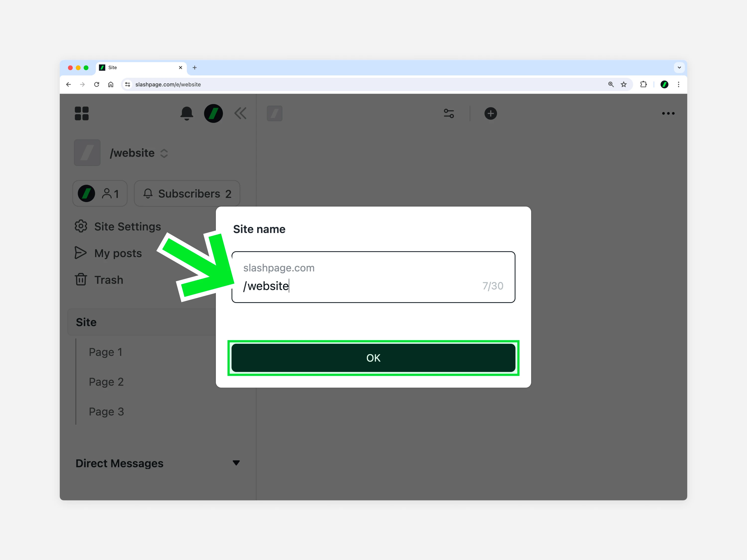Screen dimensions: 747x560
Task: Click the address bar URL
Action: coord(168,84)
